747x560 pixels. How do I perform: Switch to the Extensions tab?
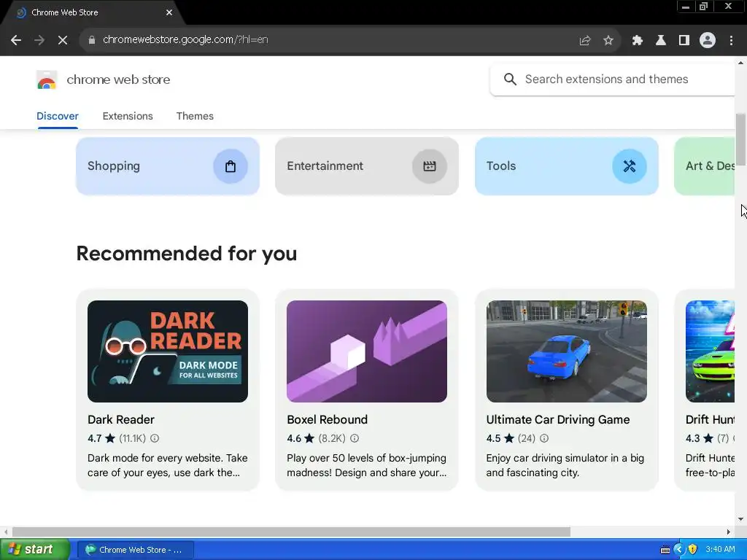[128, 116]
